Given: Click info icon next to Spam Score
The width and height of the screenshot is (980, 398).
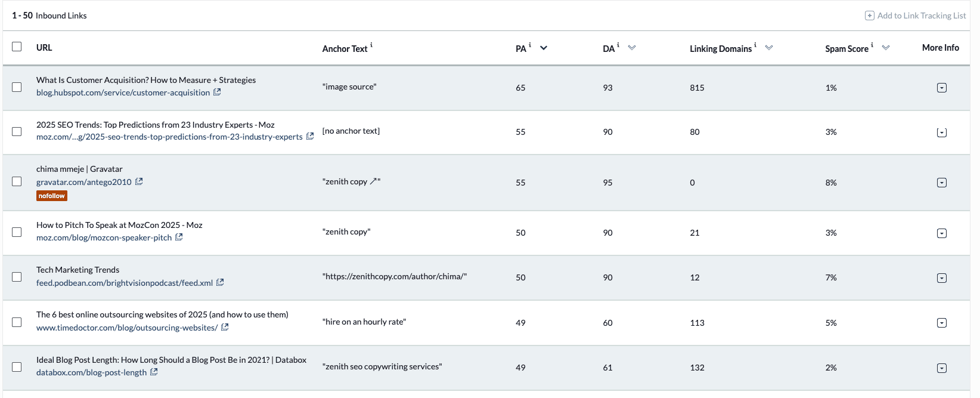Looking at the screenshot, I should (x=872, y=45).
